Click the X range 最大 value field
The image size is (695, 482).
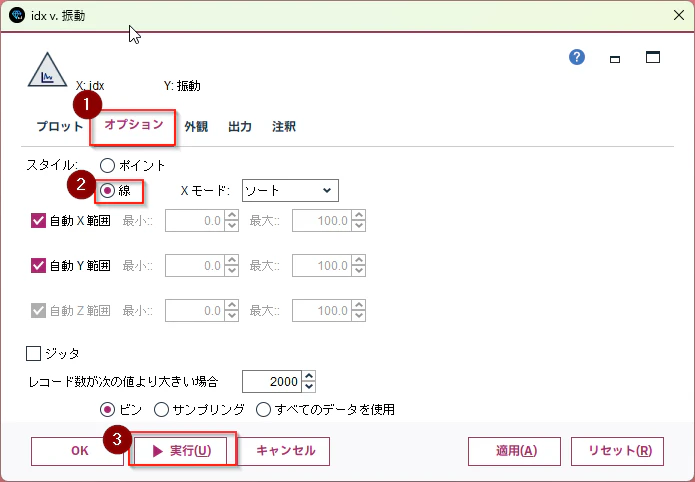pyautogui.click(x=322, y=220)
